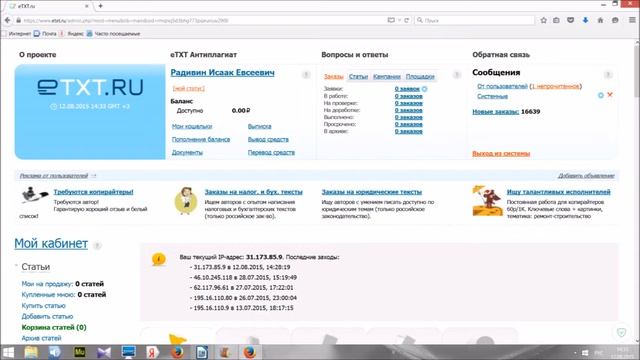Click Корзина статей (0) in the sidebar
Image resolution: width=640 pixels, height=360 pixels.
54,327
